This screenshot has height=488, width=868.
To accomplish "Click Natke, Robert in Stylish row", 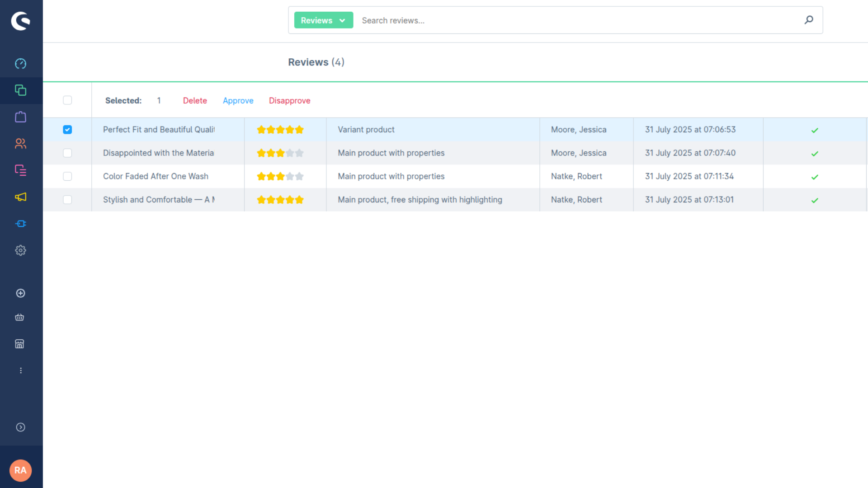I will 576,200.
